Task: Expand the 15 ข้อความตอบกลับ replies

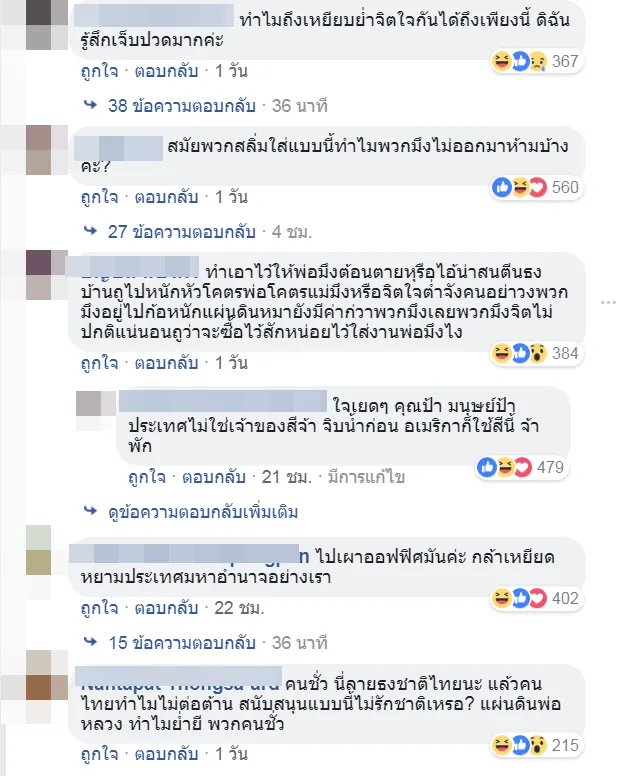Action: click(x=182, y=643)
